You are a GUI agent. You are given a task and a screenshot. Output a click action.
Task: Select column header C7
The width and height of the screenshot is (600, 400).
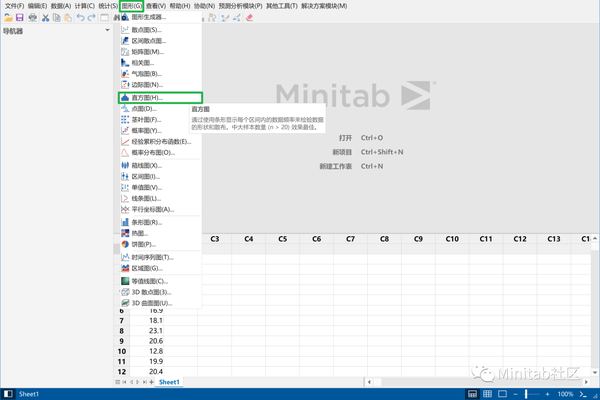pyautogui.click(x=350, y=239)
